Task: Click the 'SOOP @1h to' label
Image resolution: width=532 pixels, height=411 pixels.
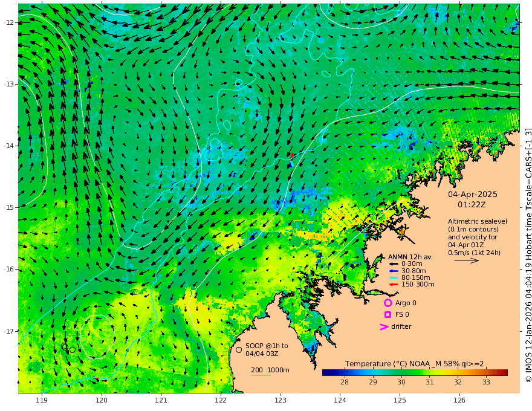Action: coord(267,346)
